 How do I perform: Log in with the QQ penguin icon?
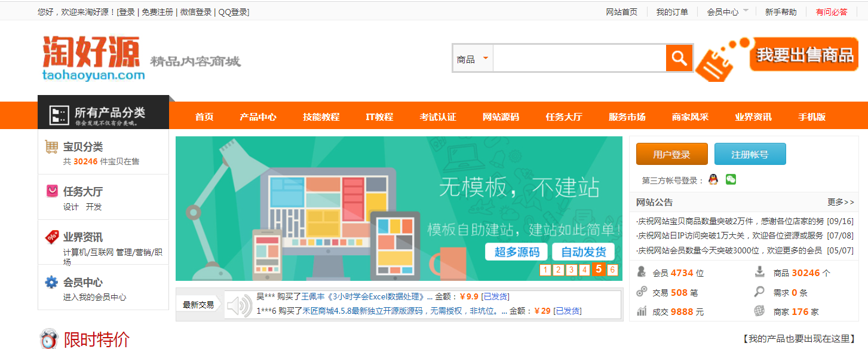click(x=713, y=179)
